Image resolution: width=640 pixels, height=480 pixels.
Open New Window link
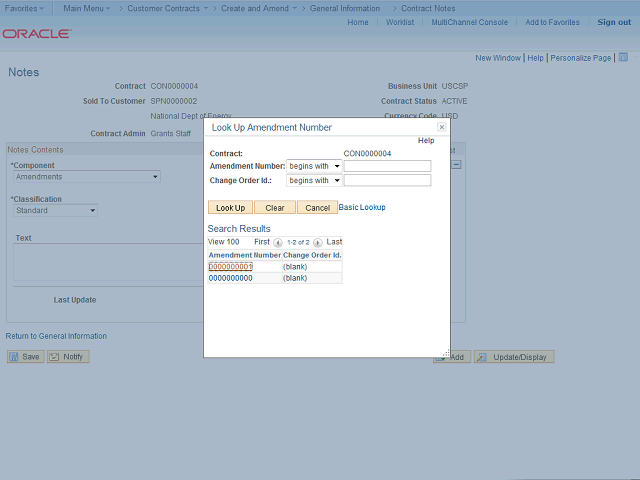tap(498, 58)
